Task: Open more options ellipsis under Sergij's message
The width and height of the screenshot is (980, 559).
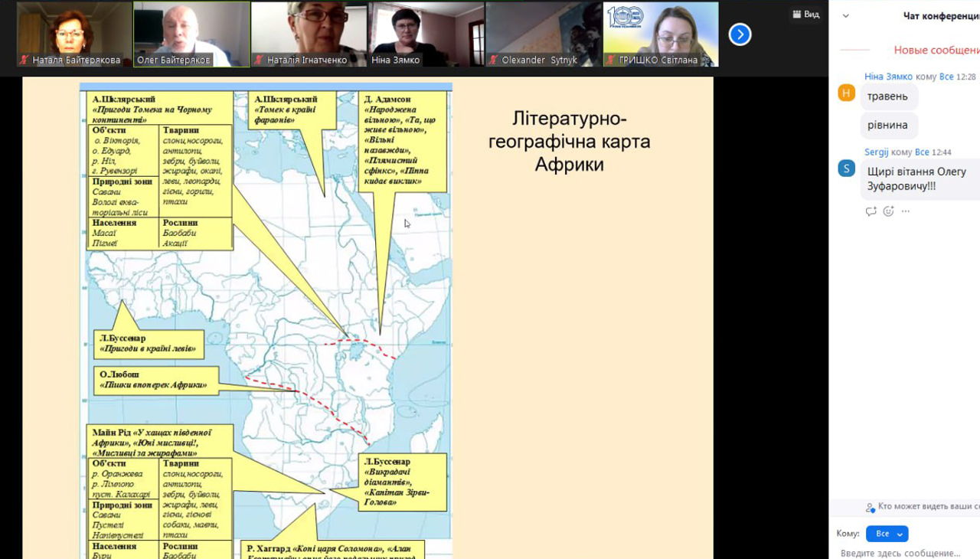Action: tap(906, 211)
